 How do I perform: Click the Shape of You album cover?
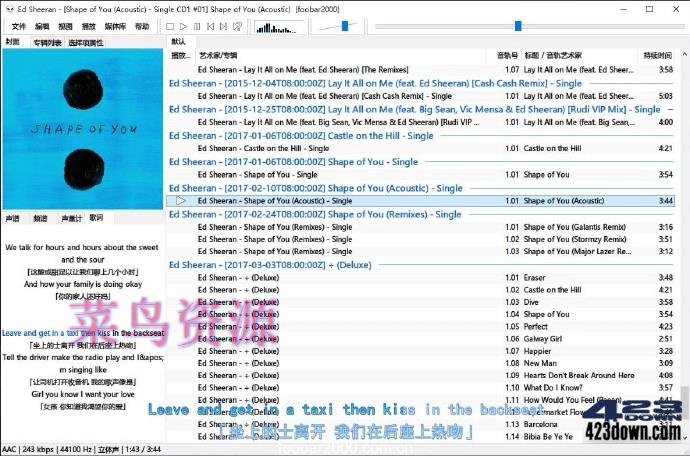[x=83, y=129]
